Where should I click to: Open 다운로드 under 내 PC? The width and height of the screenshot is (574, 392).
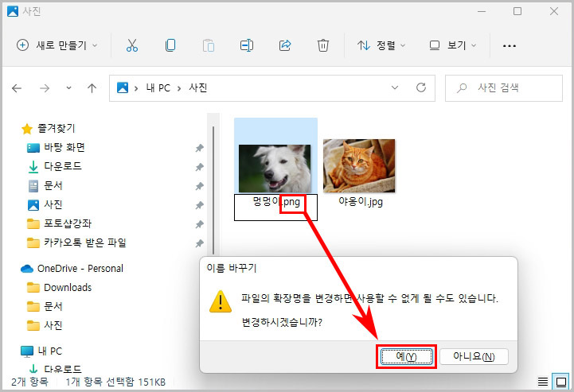coord(63,369)
